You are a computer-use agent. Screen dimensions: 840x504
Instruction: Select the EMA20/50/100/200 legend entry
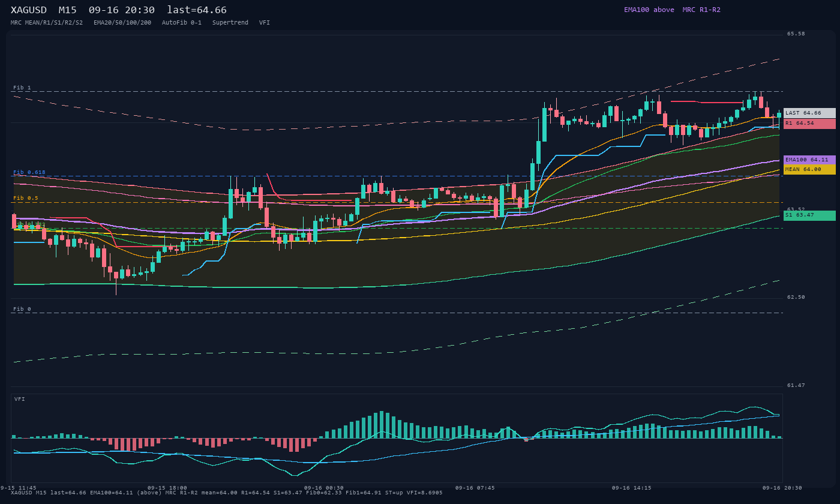click(x=122, y=23)
